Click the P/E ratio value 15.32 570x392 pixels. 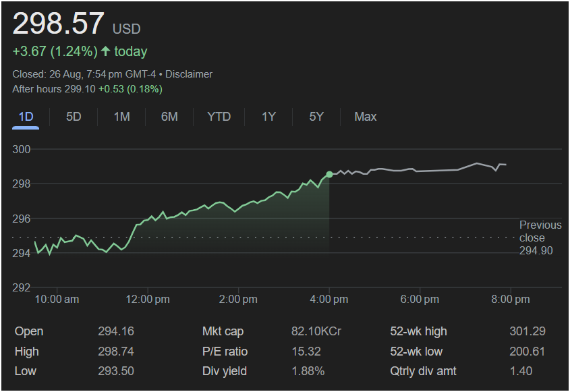click(x=305, y=352)
